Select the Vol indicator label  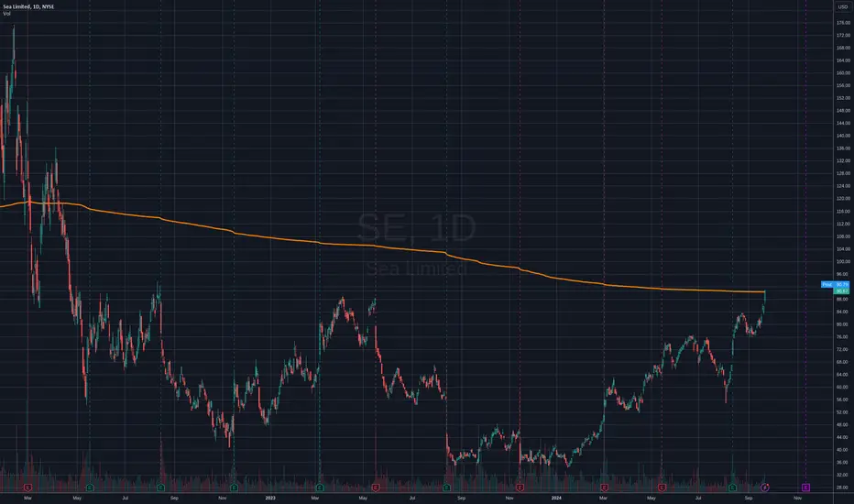tap(6, 14)
